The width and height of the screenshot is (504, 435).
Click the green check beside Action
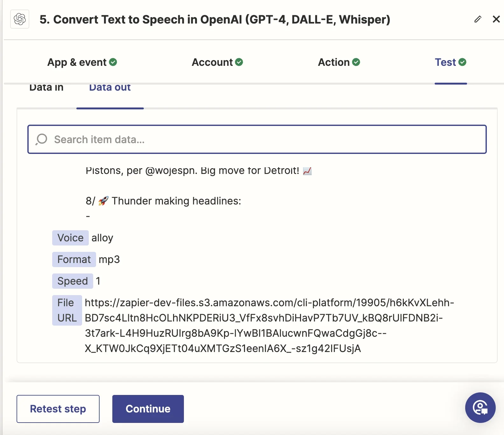click(356, 62)
